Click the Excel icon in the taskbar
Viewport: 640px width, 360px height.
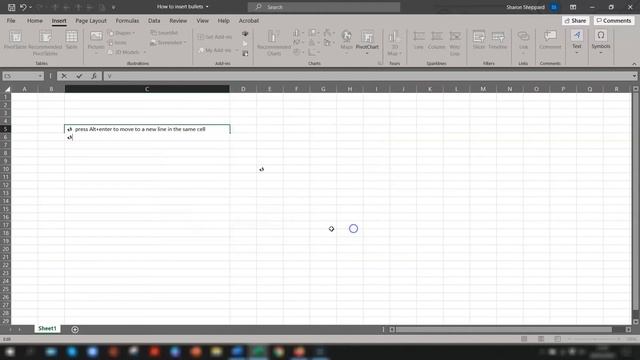(x=258, y=351)
